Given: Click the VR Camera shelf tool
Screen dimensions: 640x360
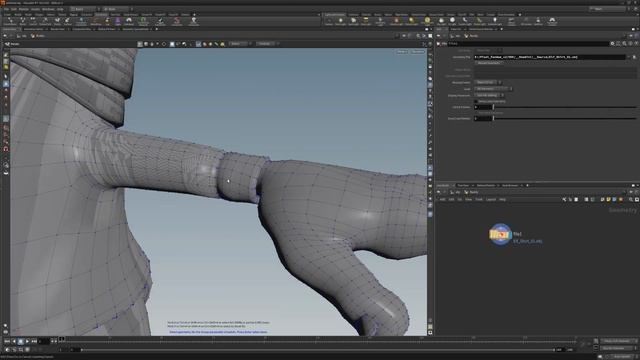Looking at the screenshot, I should tap(526, 21).
